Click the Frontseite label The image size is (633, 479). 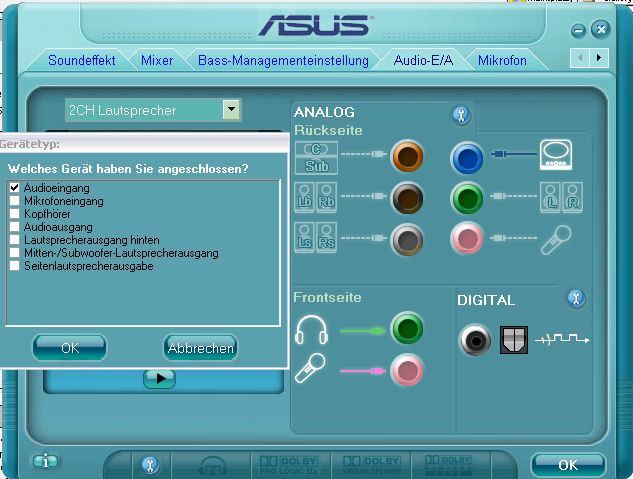tap(327, 297)
